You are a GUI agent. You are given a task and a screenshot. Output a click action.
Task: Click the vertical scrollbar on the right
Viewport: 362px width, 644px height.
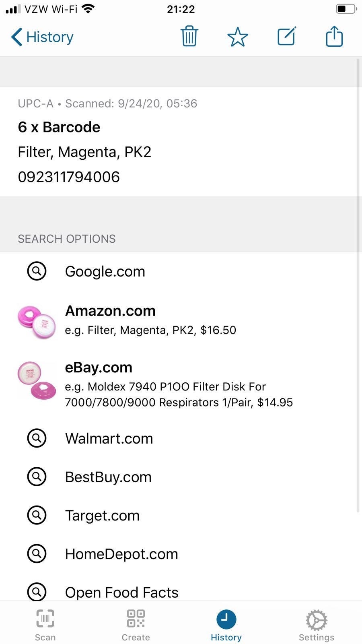coord(358,286)
